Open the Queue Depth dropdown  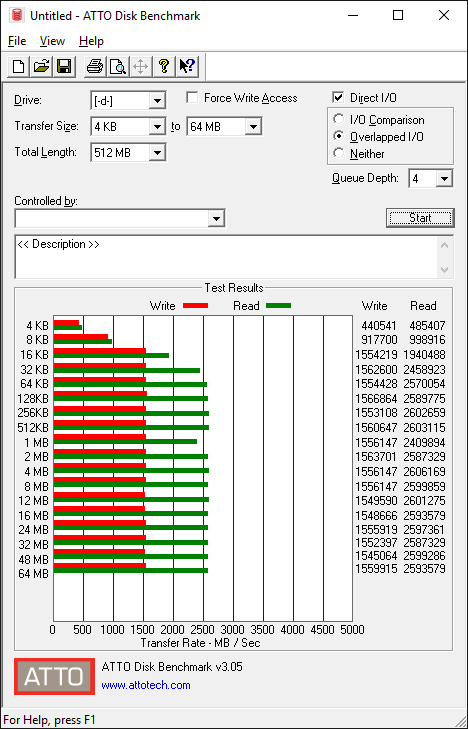(444, 179)
